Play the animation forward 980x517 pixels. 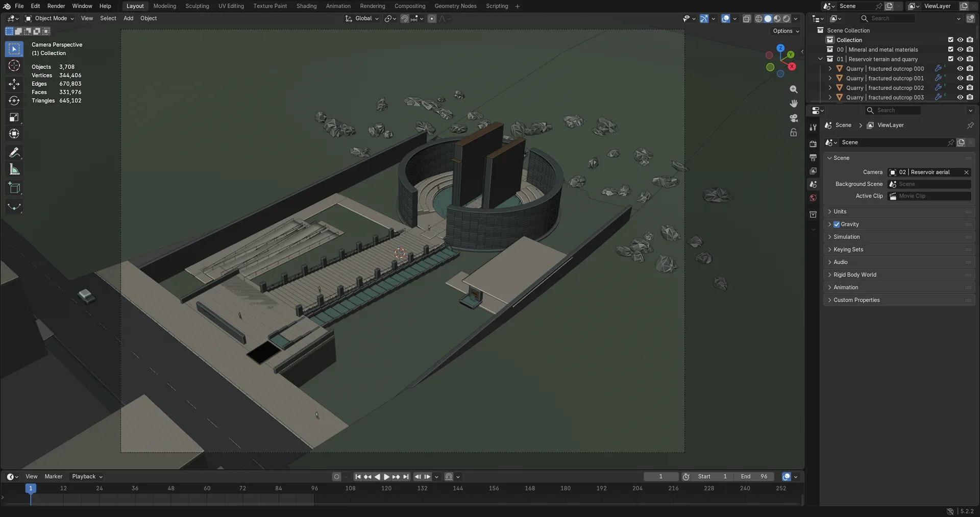click(386, 477)
